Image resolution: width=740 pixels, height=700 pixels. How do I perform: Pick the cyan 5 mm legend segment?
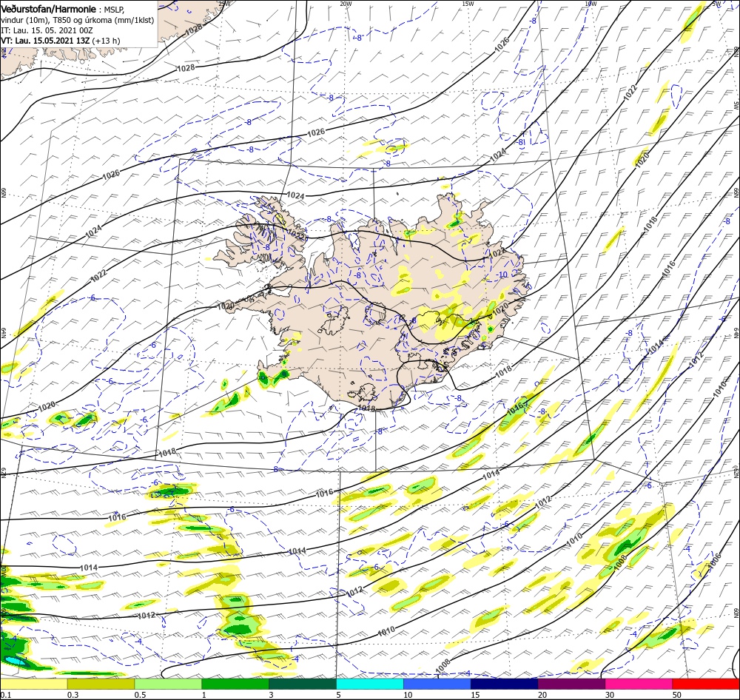tap(370, 684)
